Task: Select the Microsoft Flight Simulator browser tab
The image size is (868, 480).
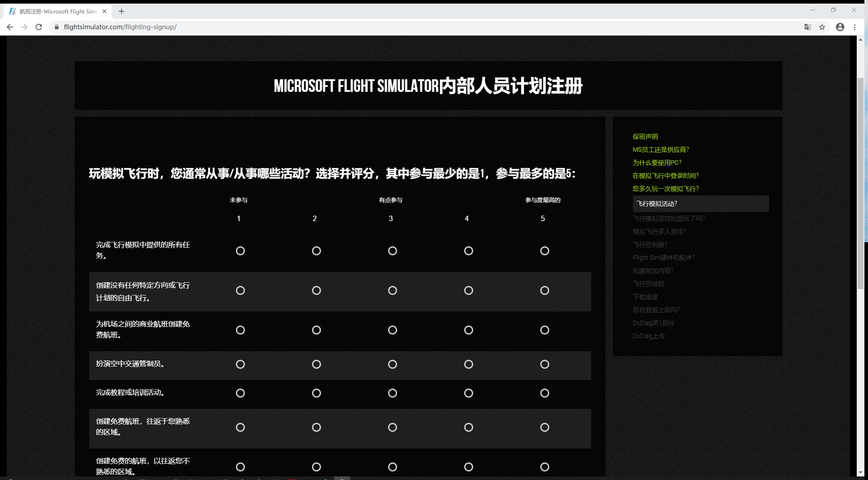Action: click(x=58, y=11)
